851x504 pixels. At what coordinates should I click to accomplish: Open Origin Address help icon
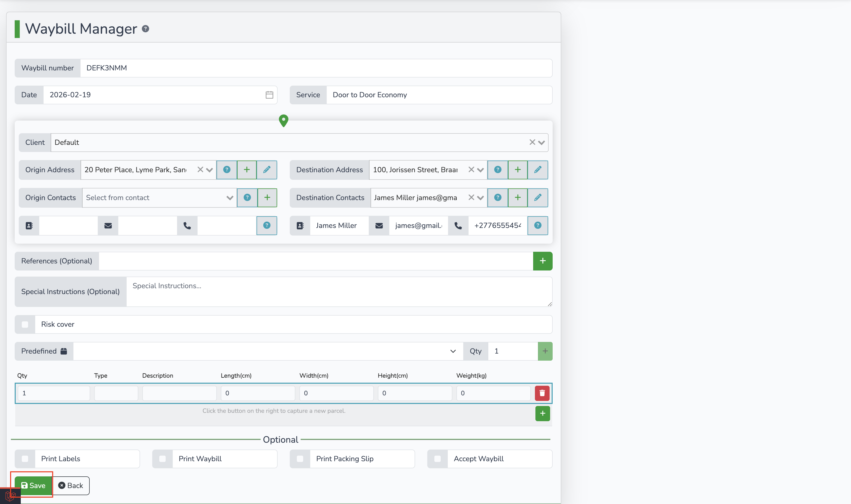point(227,169)
